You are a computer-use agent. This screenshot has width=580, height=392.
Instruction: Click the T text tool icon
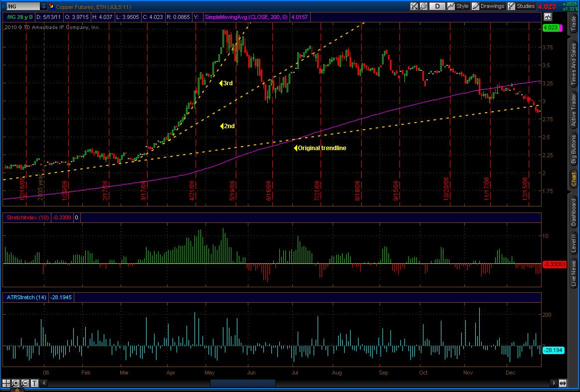(x=34, y=383)
